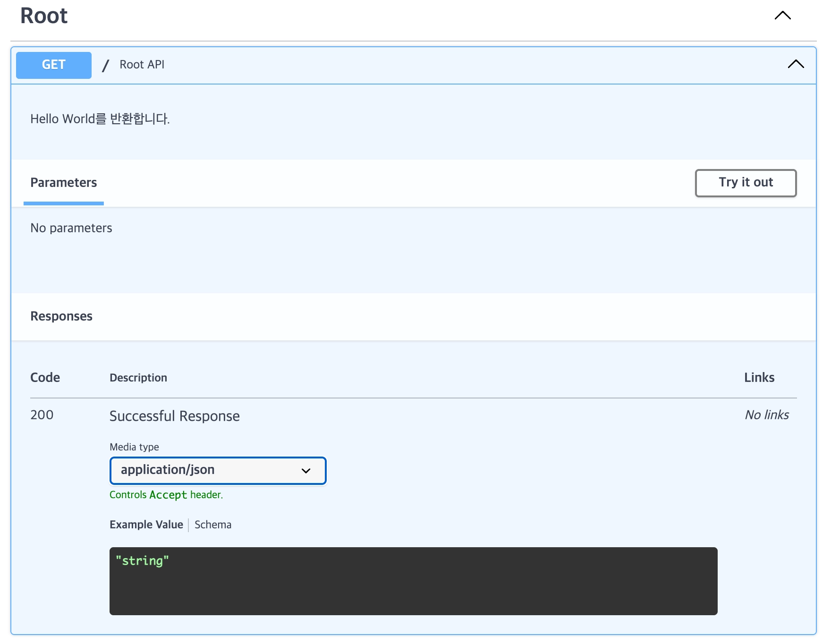Viewport: 831px width, 644px height.
Task: Click the Hello World description text
Action: point(100,119)
